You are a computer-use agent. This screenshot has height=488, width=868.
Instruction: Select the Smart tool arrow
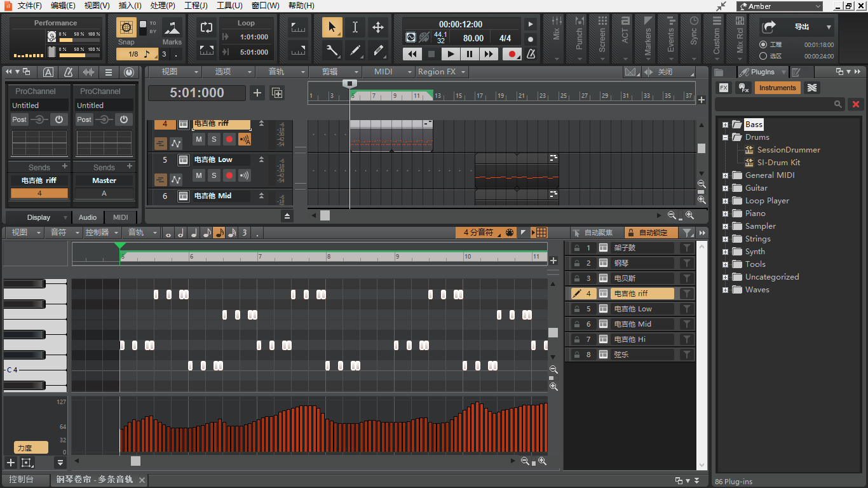332,27
